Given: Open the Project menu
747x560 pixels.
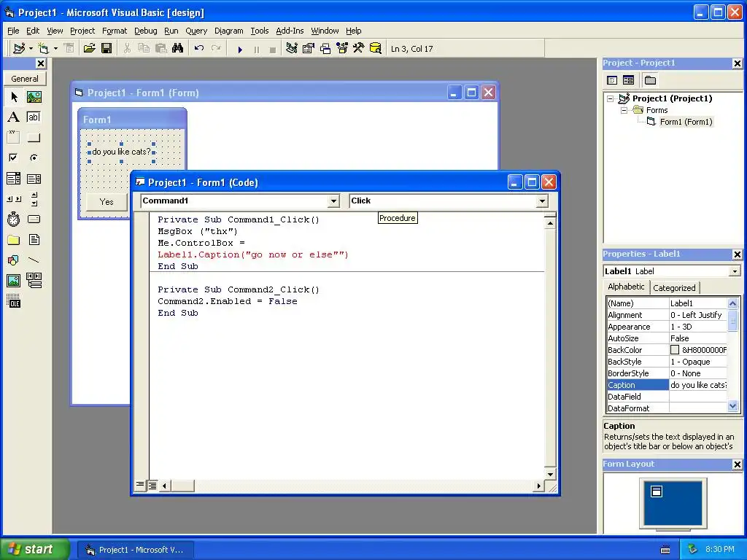Looking at the screenshot, I should click(x=82, y=31).
